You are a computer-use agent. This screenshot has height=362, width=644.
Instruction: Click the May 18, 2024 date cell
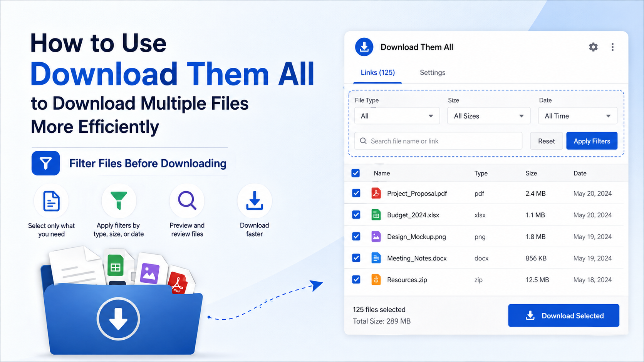click(x=592, y=279)
